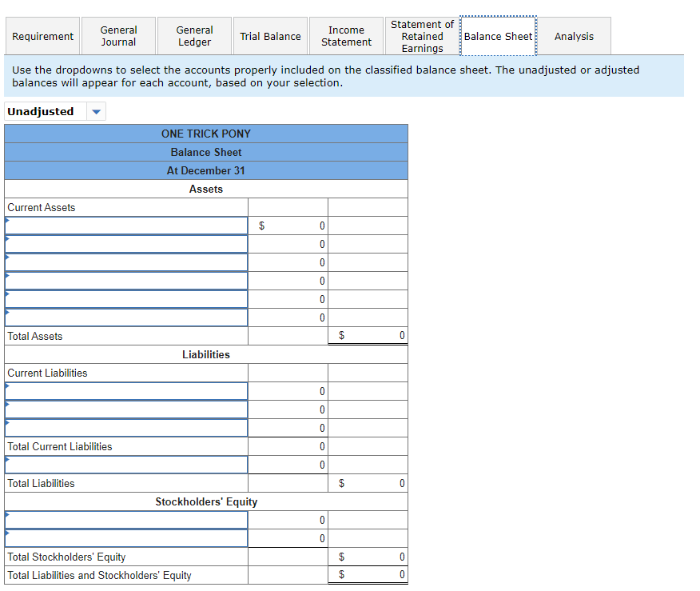Screen dimensions: 700x591
Task: Open the first dropdown under Current Liabilities
Action: pyautogui.click(x=125, y=391)
